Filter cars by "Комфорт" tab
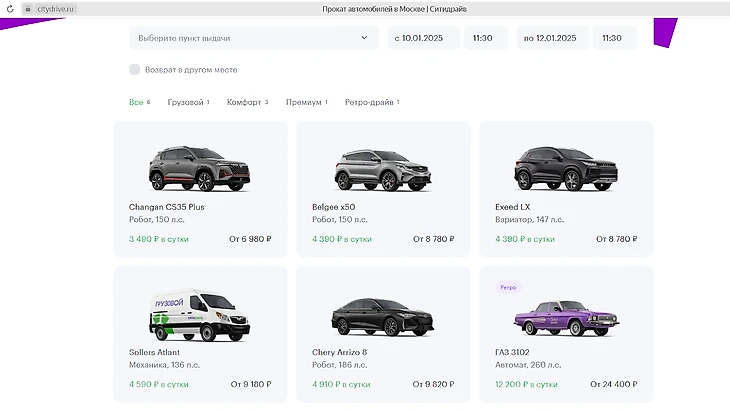The width and height of the screenshot is (730, 412). tap(246, 102)
